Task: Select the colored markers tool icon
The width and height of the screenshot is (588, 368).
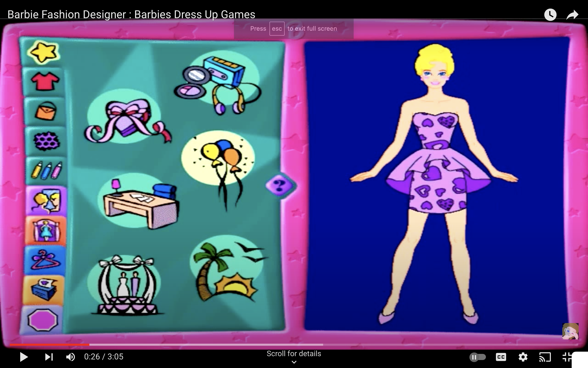Action: click(46, 171)
